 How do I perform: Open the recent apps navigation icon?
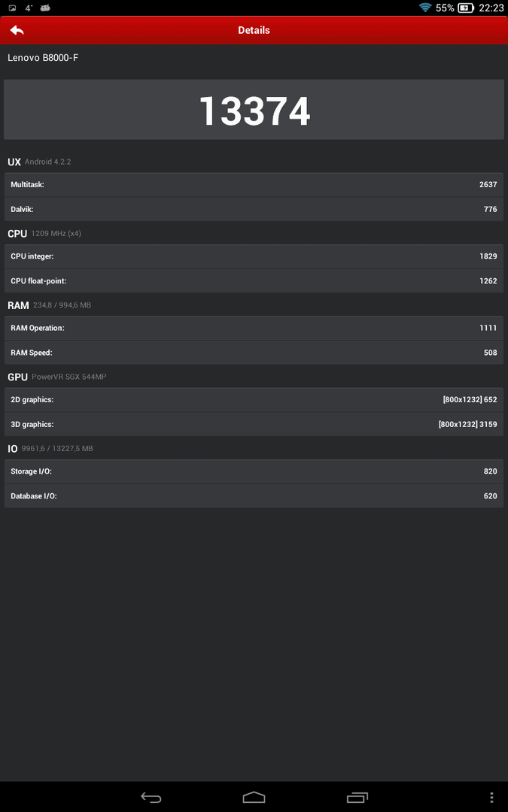[x=357, y=797]
